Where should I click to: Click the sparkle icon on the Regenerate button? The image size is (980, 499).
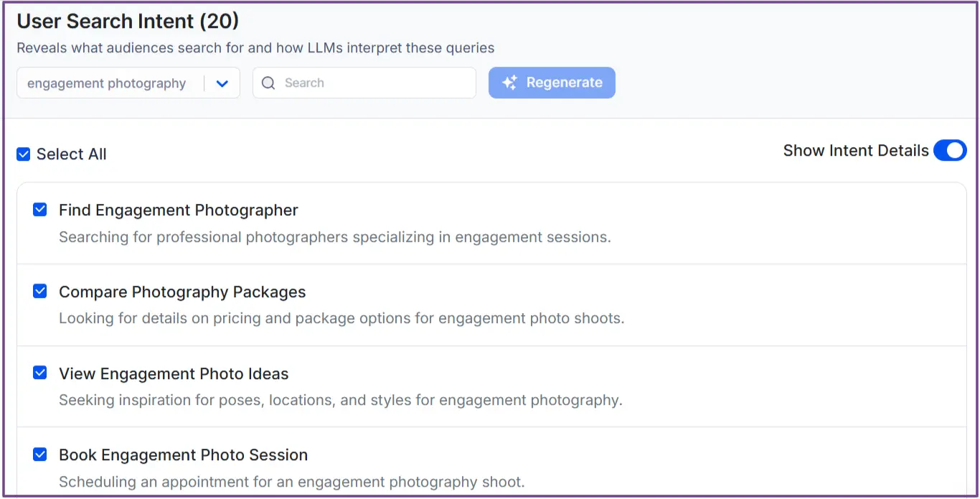point(509,82)
